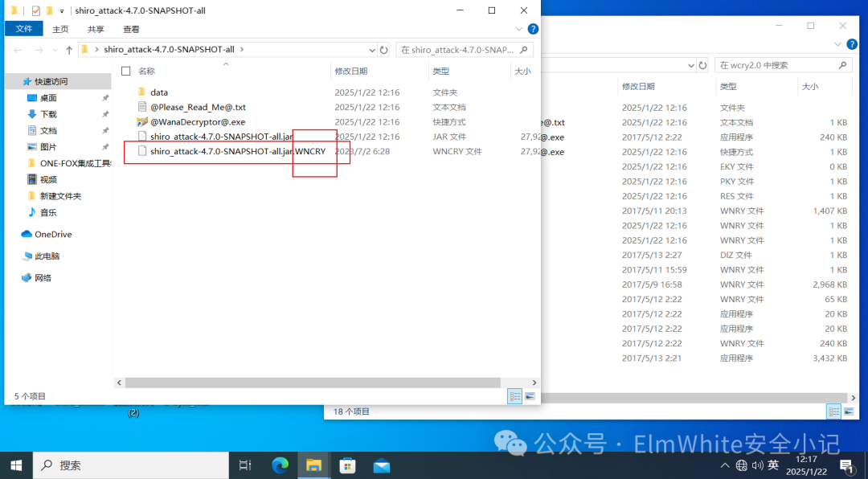Open Microsoft Store from the taskbar
Screen dimensions: 868x479
click(348, 465)
